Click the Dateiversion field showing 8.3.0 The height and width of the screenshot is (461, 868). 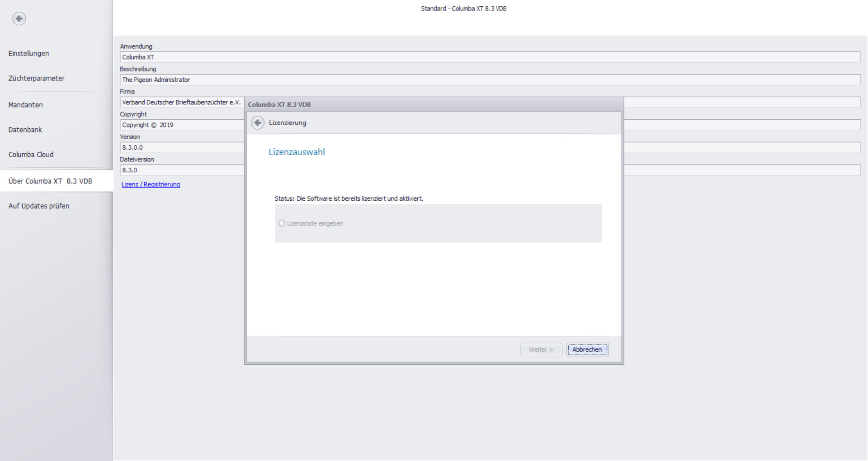pos(181,170)
